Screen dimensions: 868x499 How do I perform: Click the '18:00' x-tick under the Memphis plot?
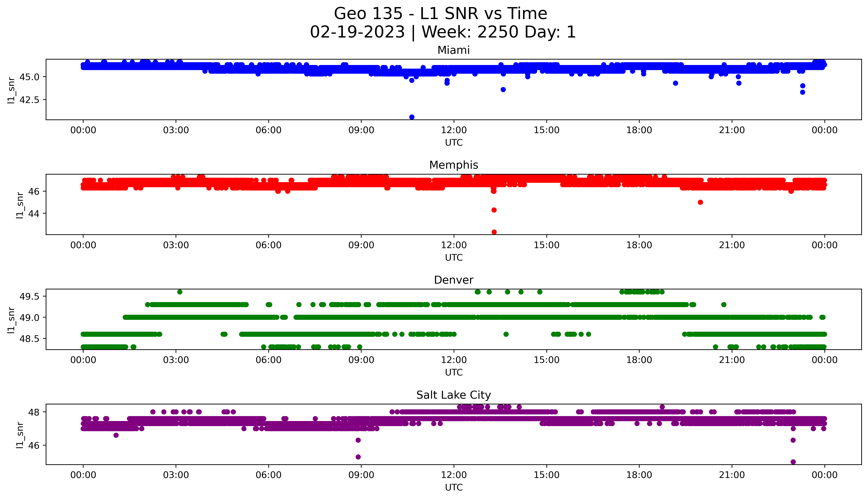point(639,245)
